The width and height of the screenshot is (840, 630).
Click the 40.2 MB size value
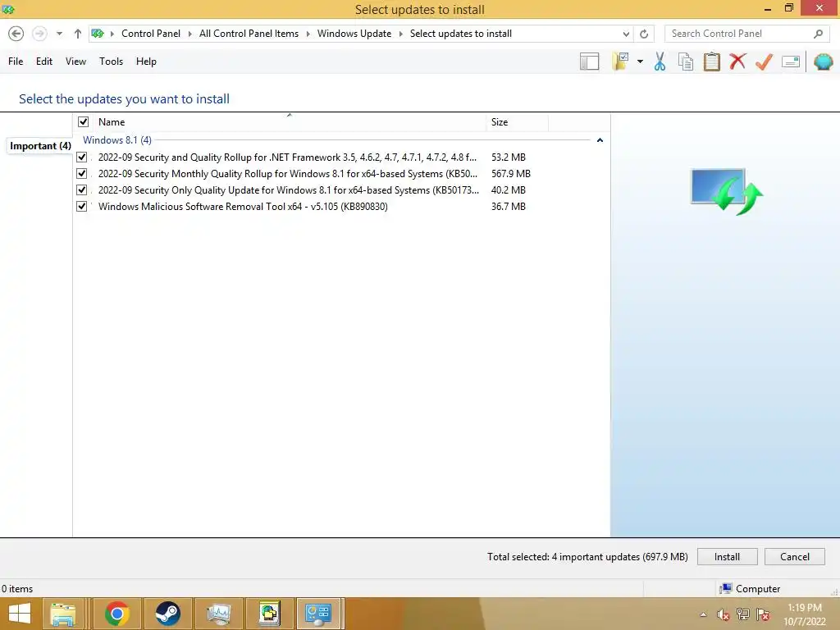(509, 189)
